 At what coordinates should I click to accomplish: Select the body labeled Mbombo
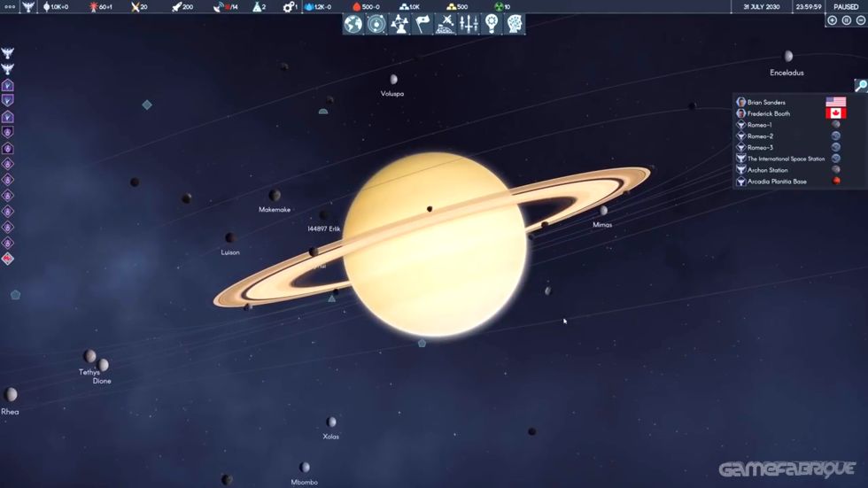pyautogui.click(x=305, y=468)
